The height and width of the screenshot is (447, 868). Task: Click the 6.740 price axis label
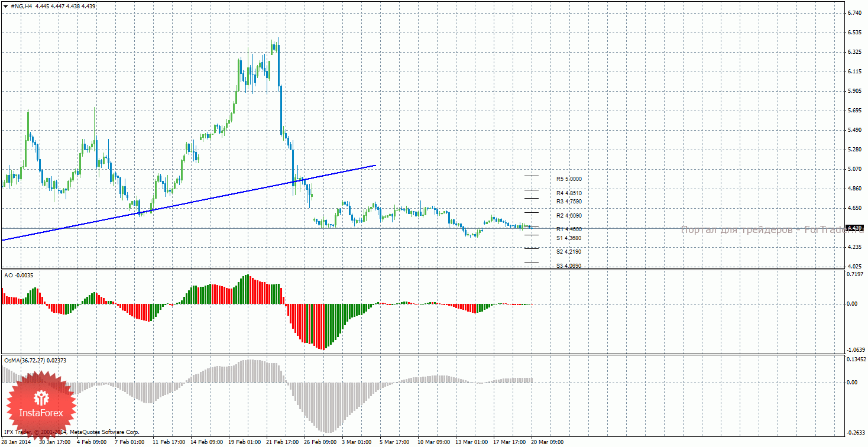tap(855, 12)
